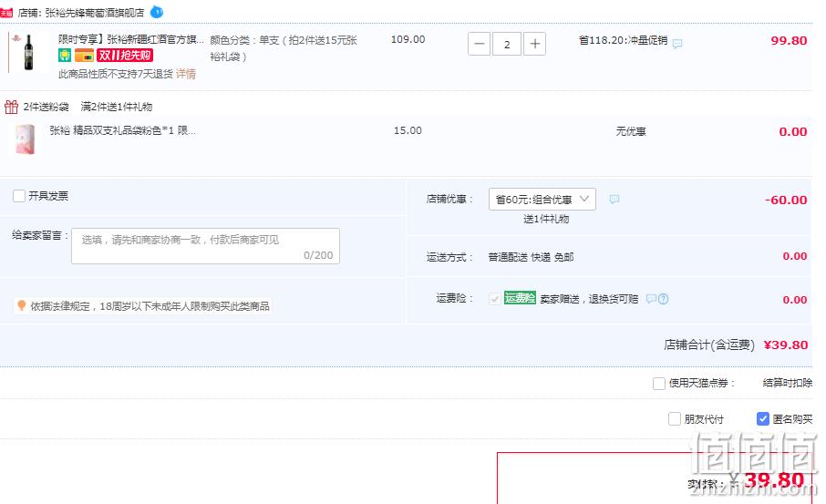Uncheck 匿名购买 checkbox

pos(763,419)
